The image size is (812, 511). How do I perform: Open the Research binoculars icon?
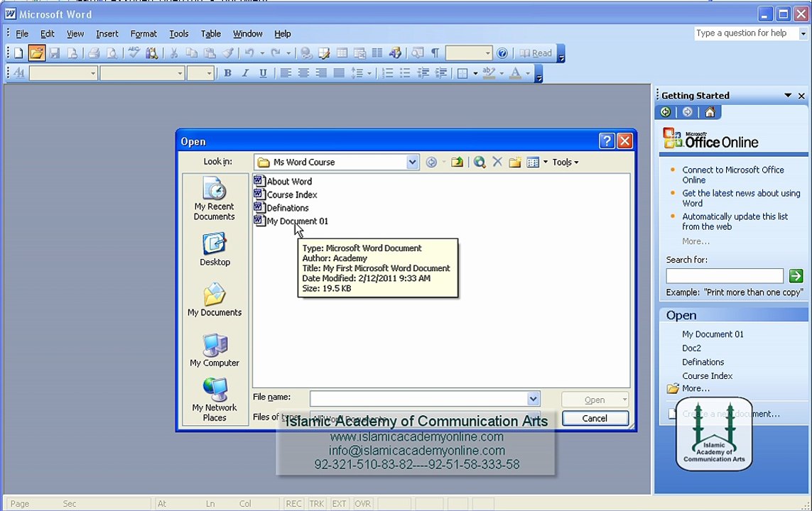[152, 53]
